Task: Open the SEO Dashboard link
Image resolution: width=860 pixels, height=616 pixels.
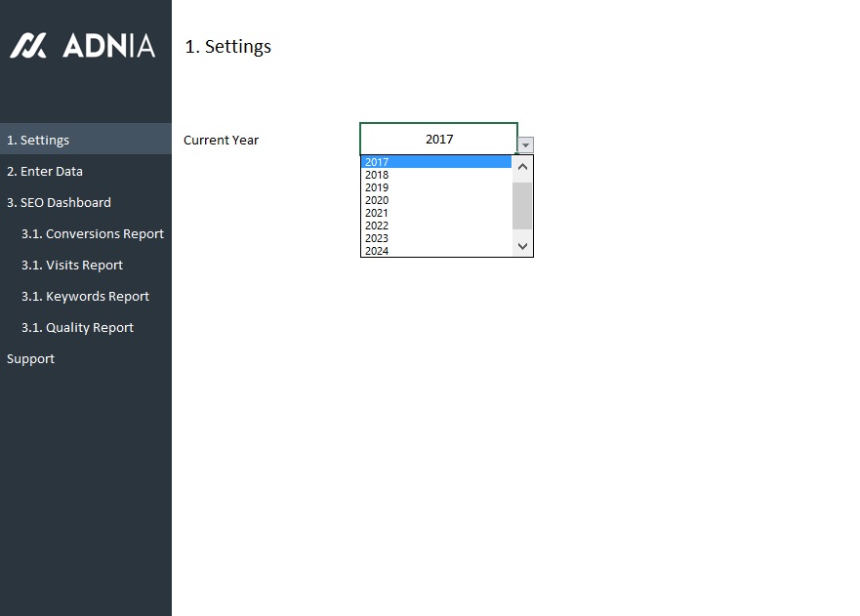Action: [59, 202]
